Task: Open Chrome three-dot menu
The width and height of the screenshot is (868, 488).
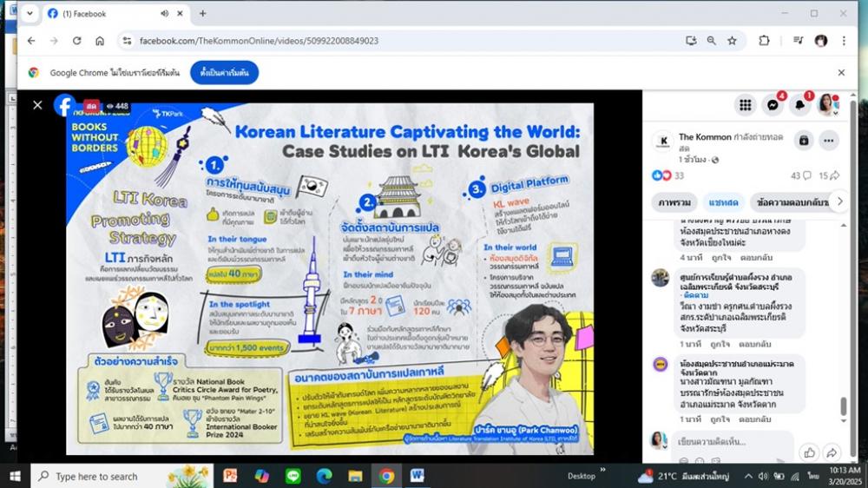Action: (x=844, y=41)
